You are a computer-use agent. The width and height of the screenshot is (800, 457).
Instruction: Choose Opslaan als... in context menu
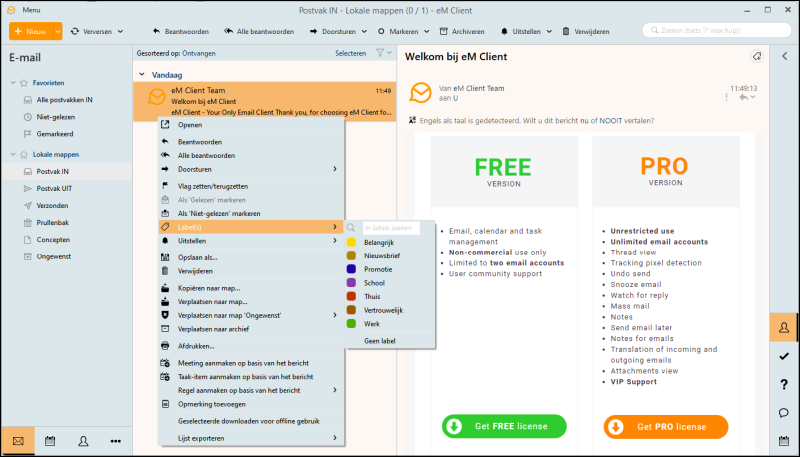pyautogui.click(x=251, y=258)
